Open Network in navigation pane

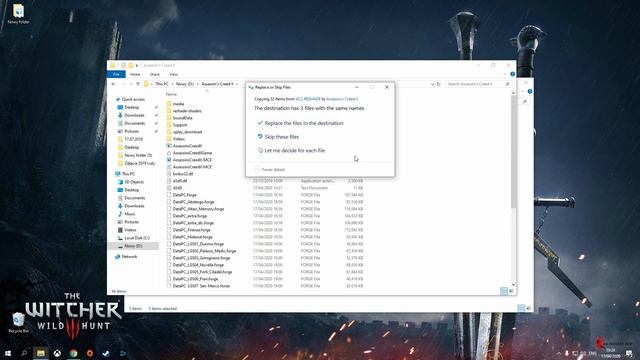[x=126, y=256]
